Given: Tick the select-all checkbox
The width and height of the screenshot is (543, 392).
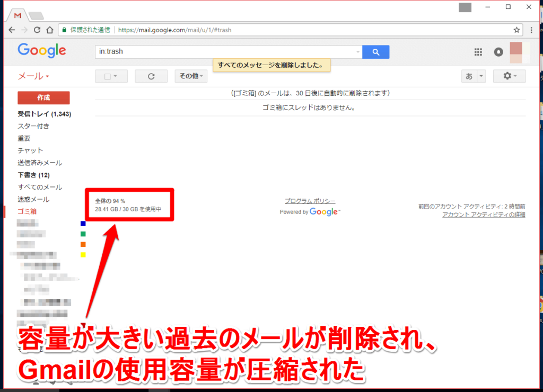Looking at the screenshot, I should pos(108,76).
